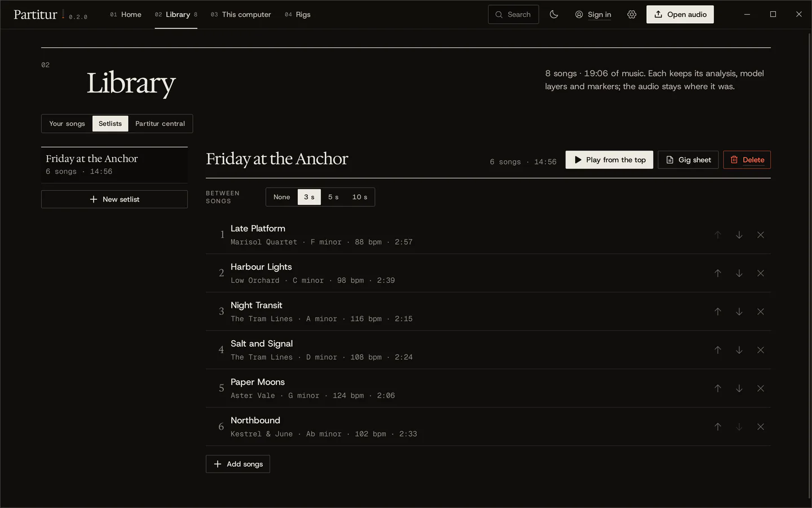812x508 pixels.
Task: Select 5 s gap between songs
Action: tap(333, 197)
